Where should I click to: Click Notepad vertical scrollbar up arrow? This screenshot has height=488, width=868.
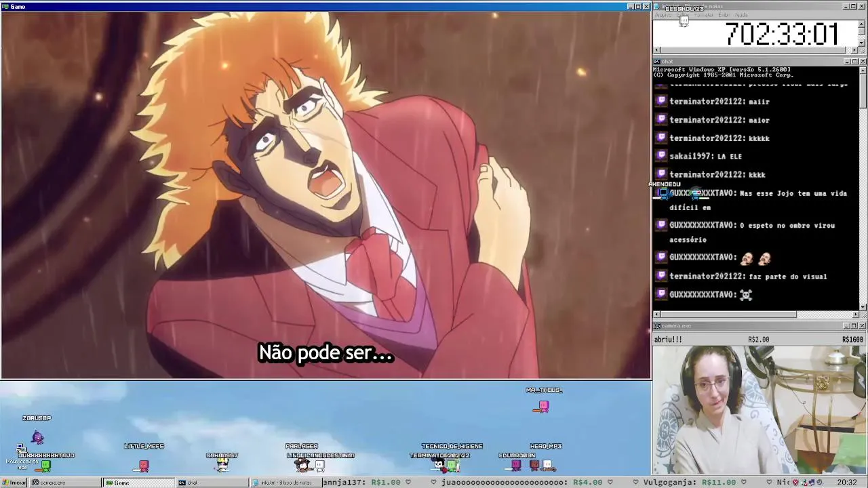862,24
